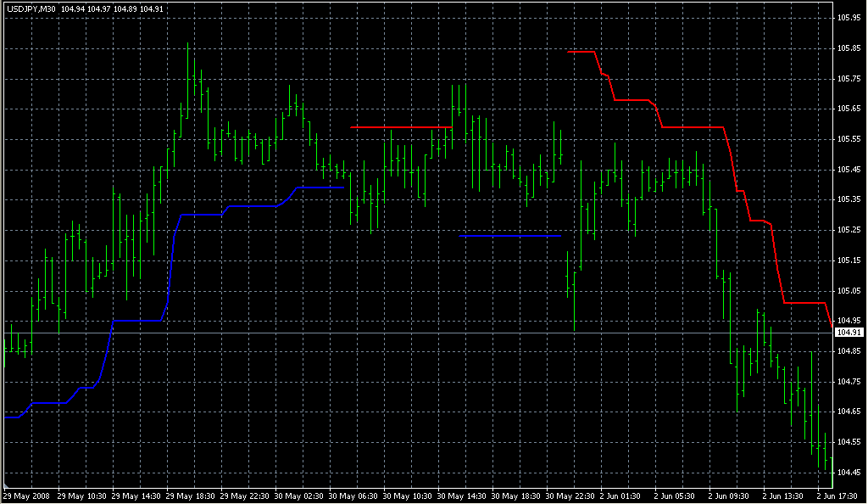Viewport: 868px width, 504px height.
Task: Click the 105.05 price axis label
Action: 849,291
